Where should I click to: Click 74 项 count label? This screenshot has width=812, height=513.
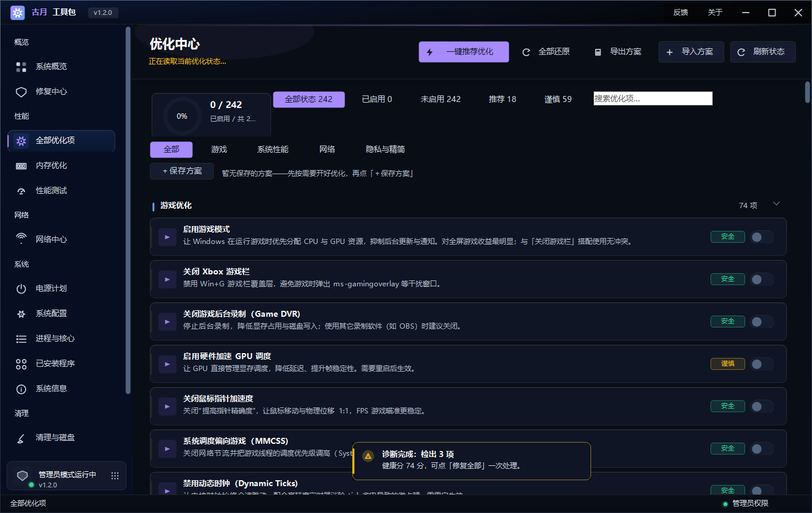748,205
